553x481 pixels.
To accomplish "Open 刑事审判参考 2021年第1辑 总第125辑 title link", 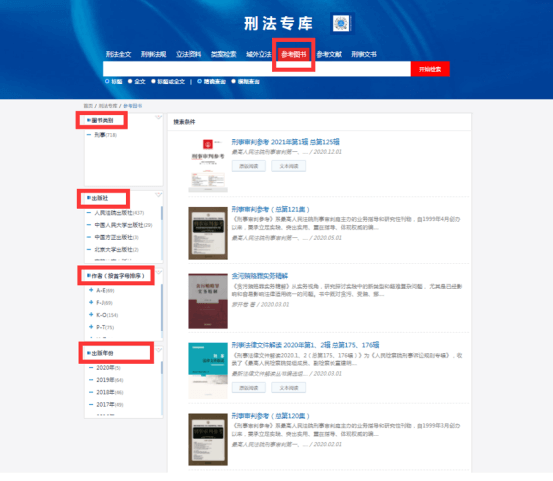I will (x=285, y=142).
